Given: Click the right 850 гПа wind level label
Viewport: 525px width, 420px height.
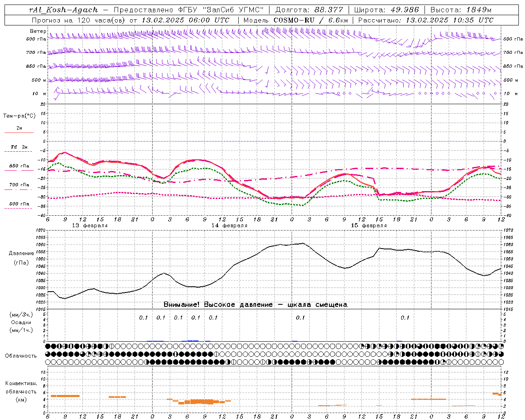Looking at the screenshot, I should (x=513, y=66).
